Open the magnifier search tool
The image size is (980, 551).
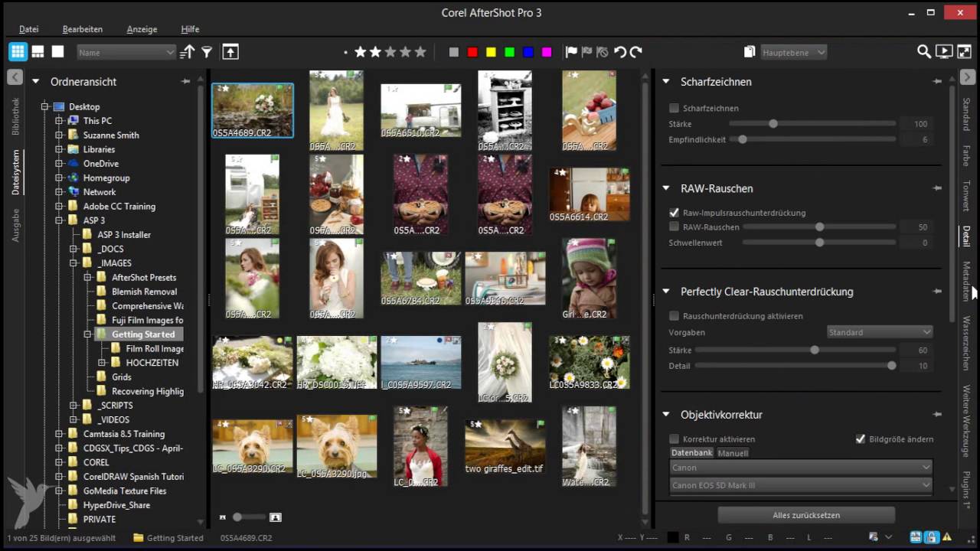click(924, 52)
